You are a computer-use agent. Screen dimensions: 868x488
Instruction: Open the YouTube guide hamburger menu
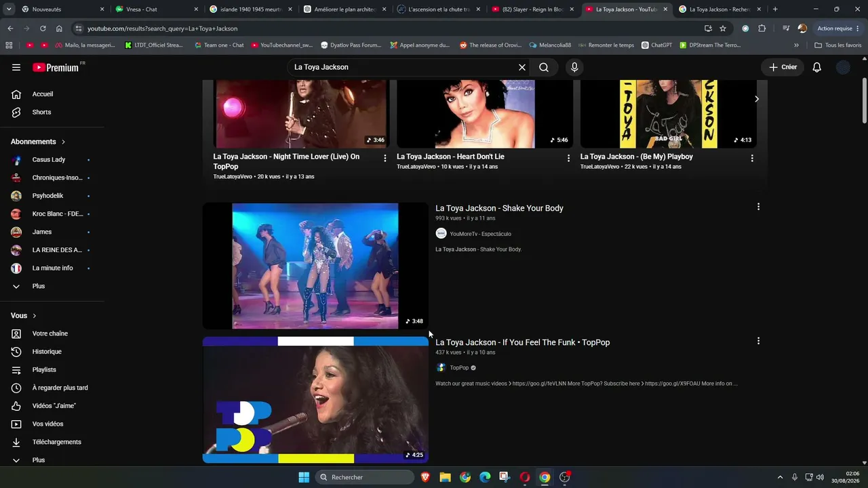pos(16,67)
